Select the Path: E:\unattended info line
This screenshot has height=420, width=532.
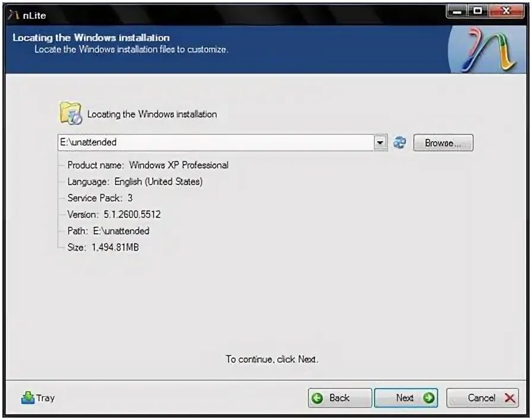[x=108, y=231]
